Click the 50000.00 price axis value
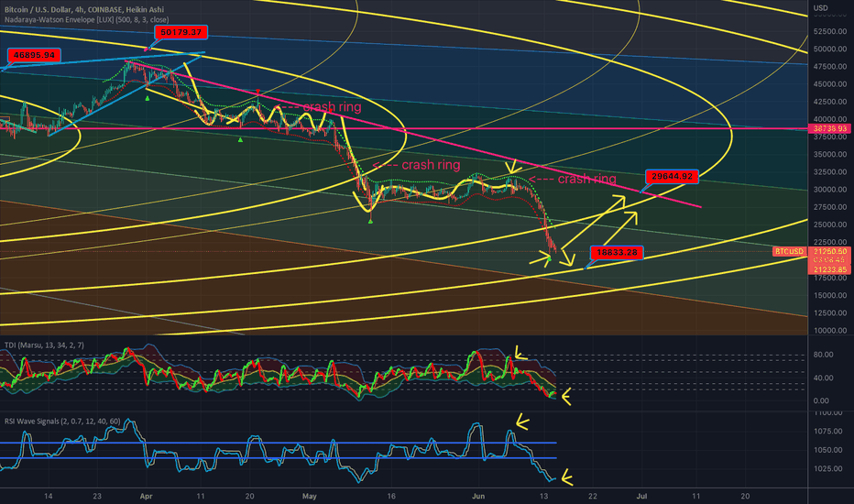 [x=830, y=49]
